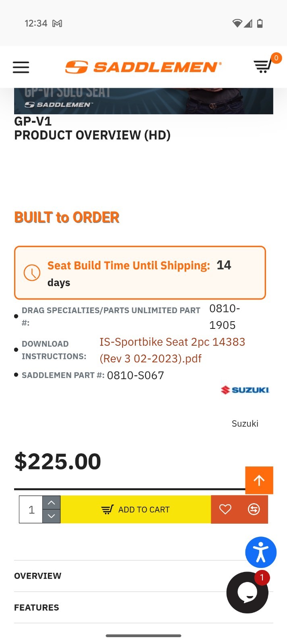Tap the orange scroll-to-top arrow
Screen dimensions: 287x644
259,480
